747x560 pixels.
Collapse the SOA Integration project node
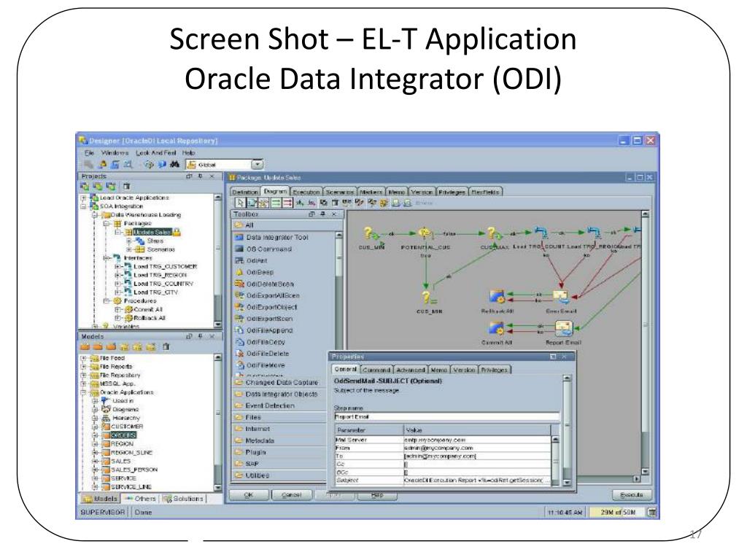(x=84, y=206)
